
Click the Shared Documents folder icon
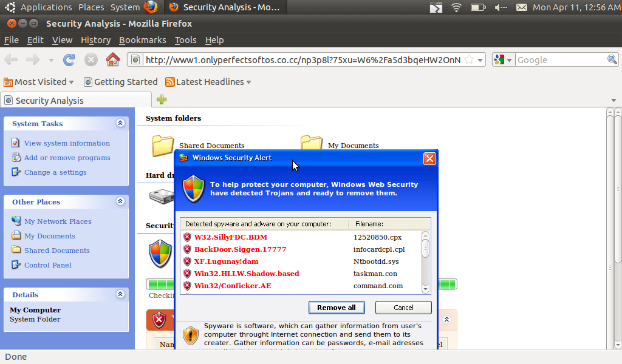[163, 146]
